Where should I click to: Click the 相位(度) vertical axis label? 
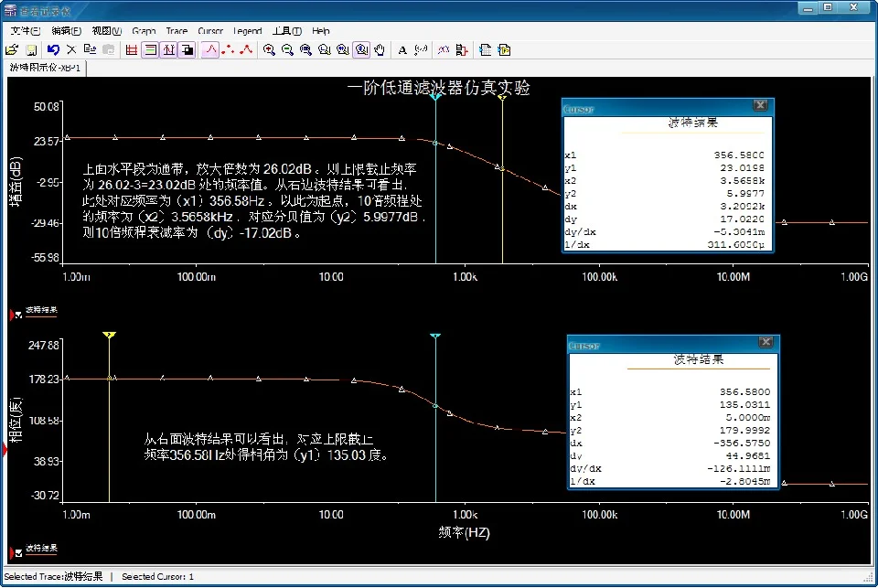(16, 420)
